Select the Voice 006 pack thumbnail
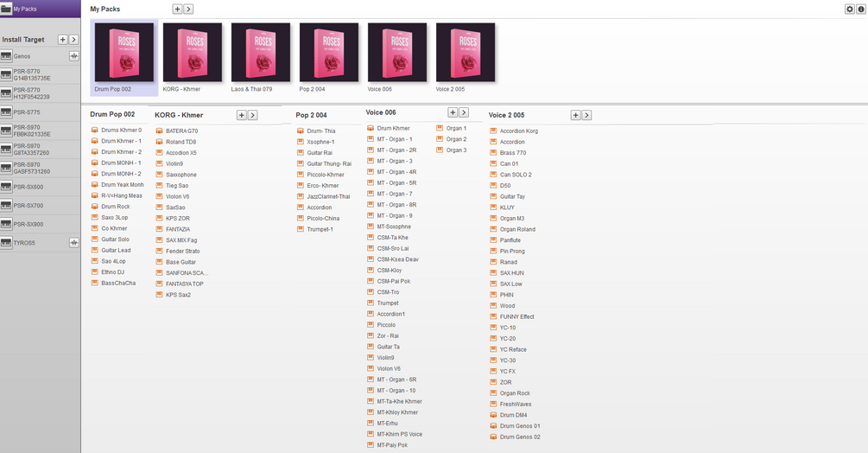The image size is (868, 453). click(x=397, y=53)
